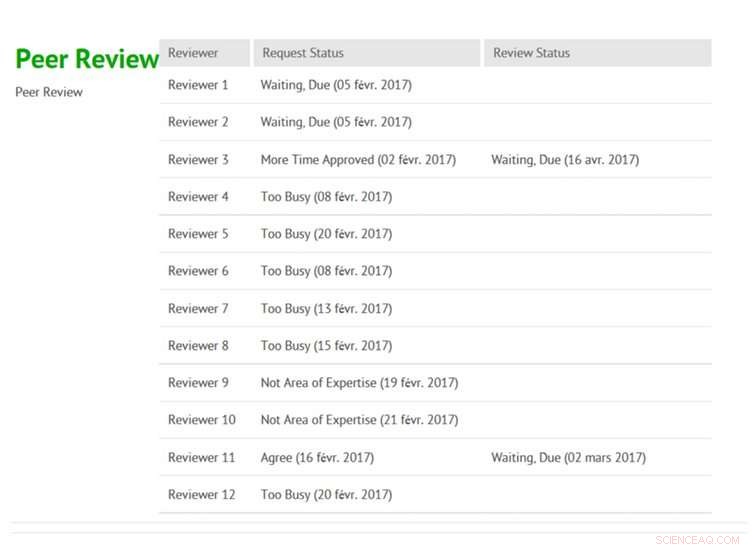Image resolution: width=754 pixels, height=549 pixels.
Task: Select the Reviewer 8 row name
Action: click(198, 346)
